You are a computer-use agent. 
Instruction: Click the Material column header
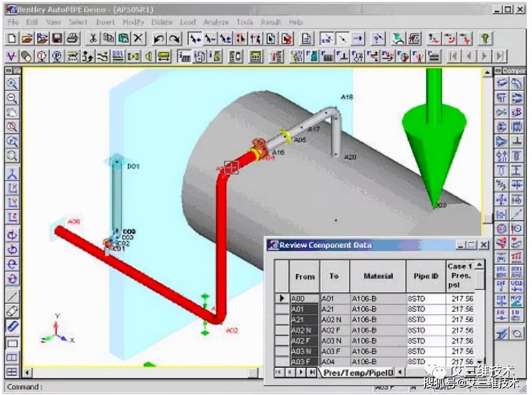coord(378,276)
